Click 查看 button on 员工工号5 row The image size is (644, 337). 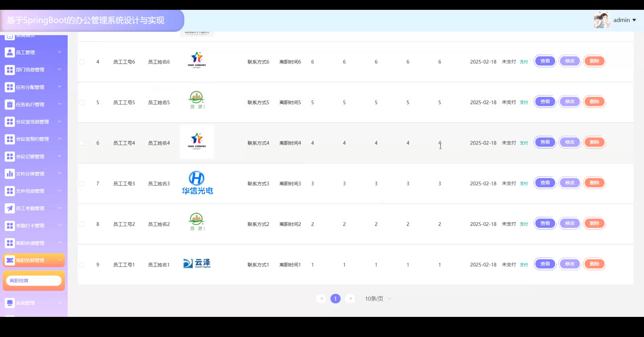545,102
